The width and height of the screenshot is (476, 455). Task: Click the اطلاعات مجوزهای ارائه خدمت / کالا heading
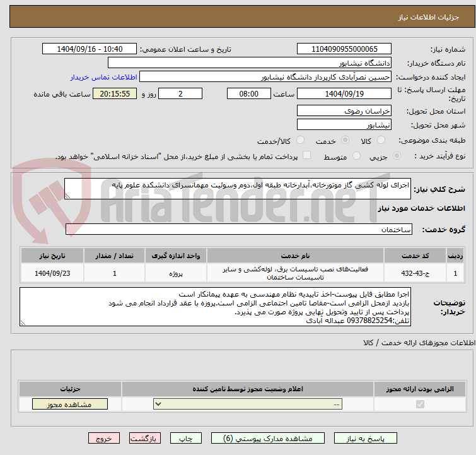click(x=419, y=343)
